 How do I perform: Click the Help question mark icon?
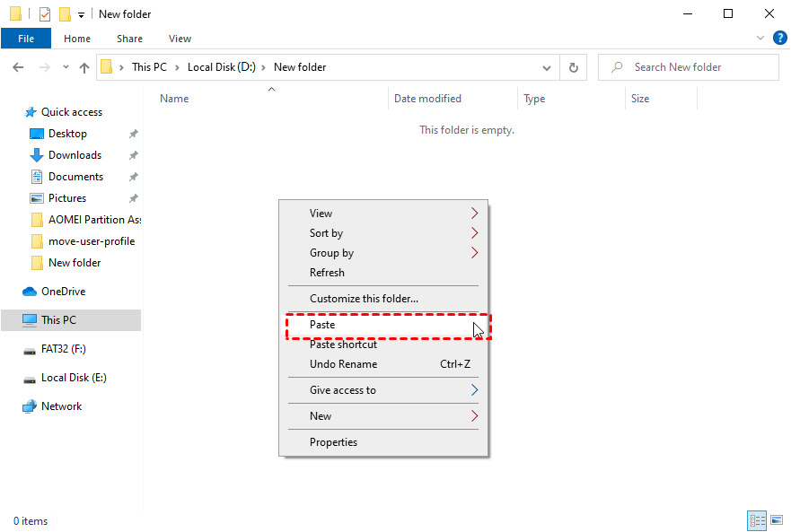[x=779, y=38]
